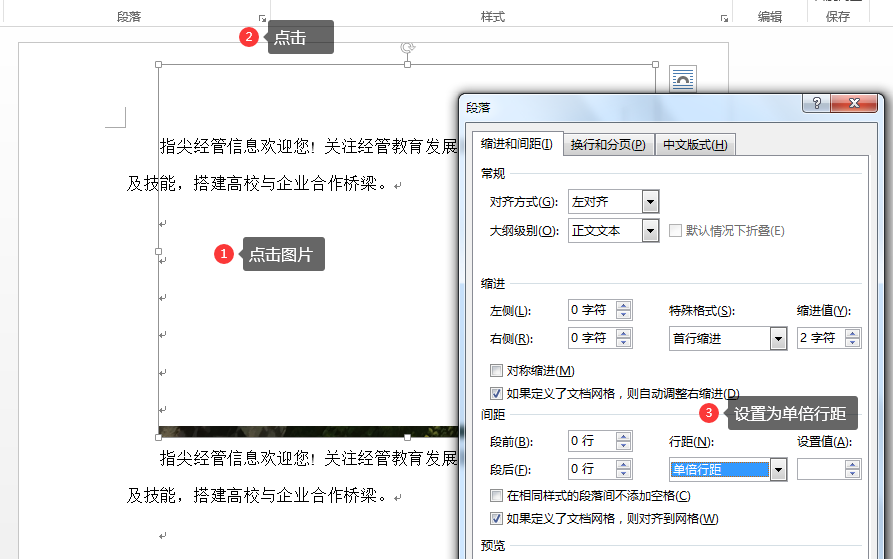The height and width of the screenshot is (559, 893).
Task: Click the dark image strip in document
Action: point(308,431)
